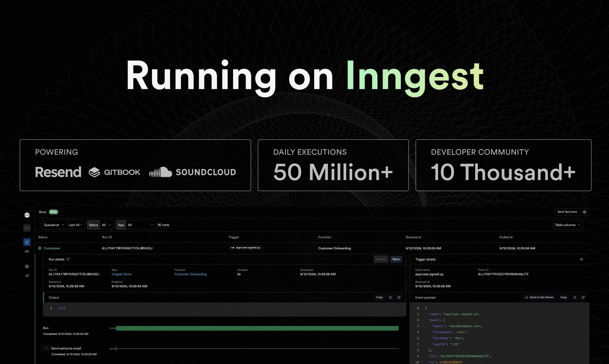
Task: Click the settings icon beside Send Test Event
Action: [x=585, y=212]
